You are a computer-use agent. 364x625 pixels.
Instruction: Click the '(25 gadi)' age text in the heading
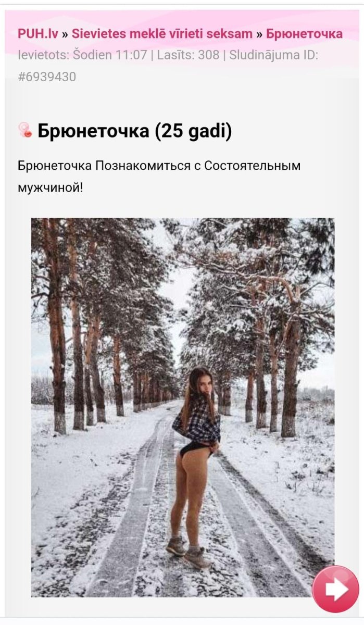(193, 131)
